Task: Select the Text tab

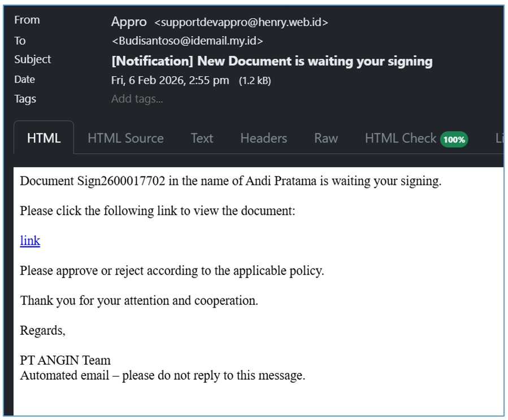Action: pos(202,138)
